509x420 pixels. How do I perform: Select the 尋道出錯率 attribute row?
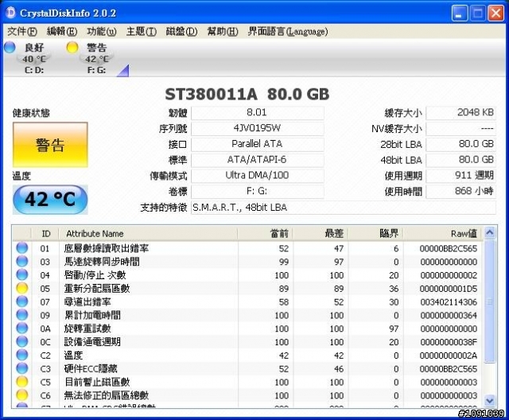(247, 301)
